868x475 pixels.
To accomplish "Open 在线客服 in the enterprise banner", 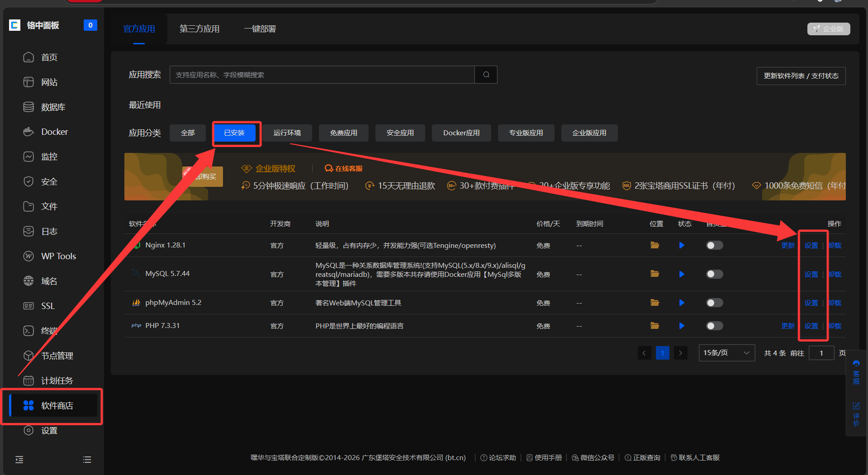I will pos(344,169).
